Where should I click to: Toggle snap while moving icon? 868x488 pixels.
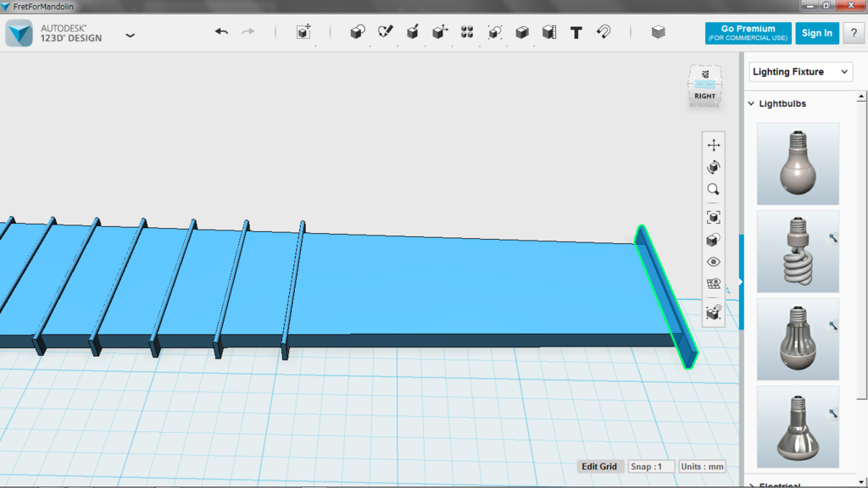click(714, 313)
